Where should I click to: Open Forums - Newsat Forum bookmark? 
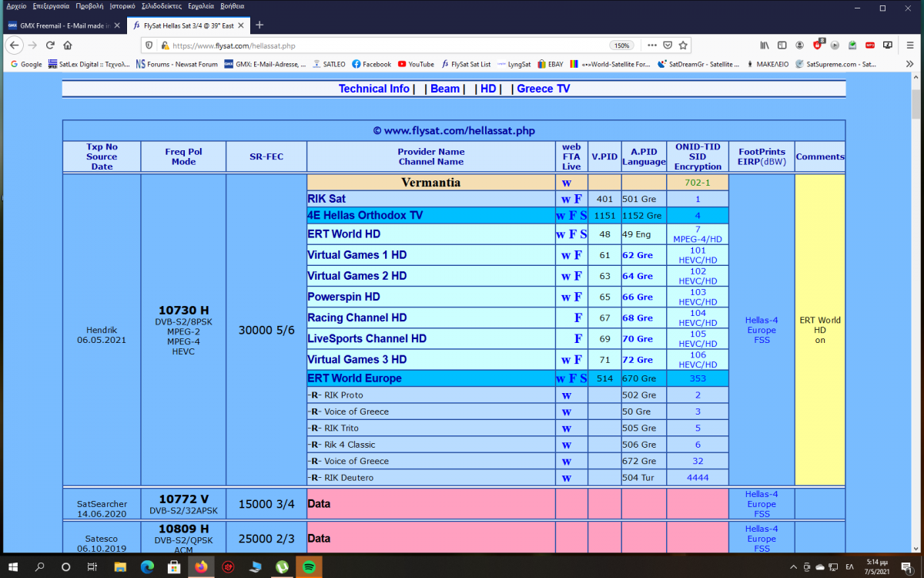177,64
